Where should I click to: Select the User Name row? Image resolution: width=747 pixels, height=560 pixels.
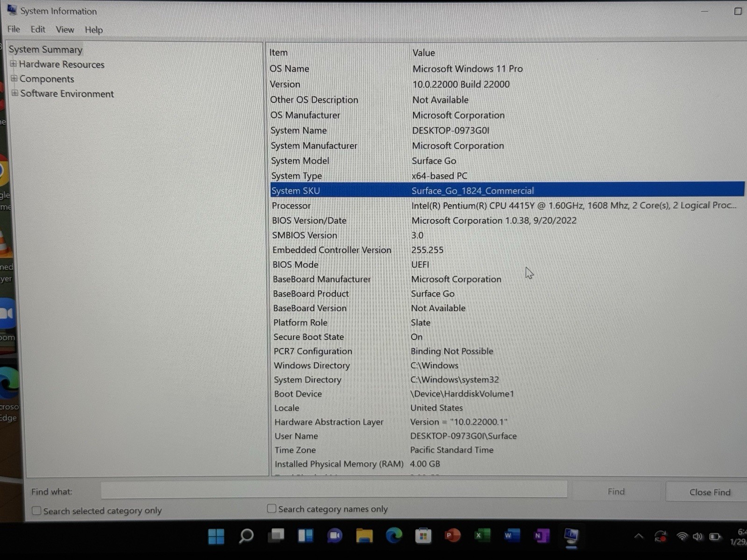click(x=509, y=435)
